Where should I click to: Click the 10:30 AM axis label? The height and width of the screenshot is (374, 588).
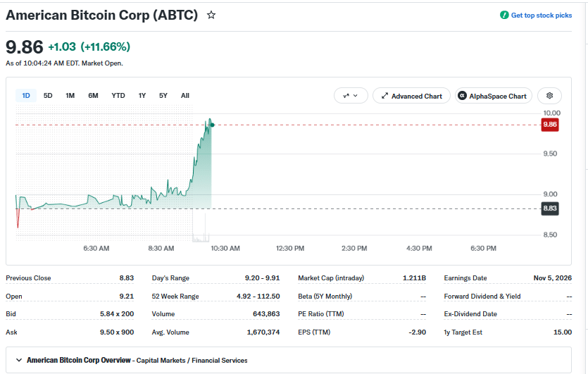(x=225, y=249)
